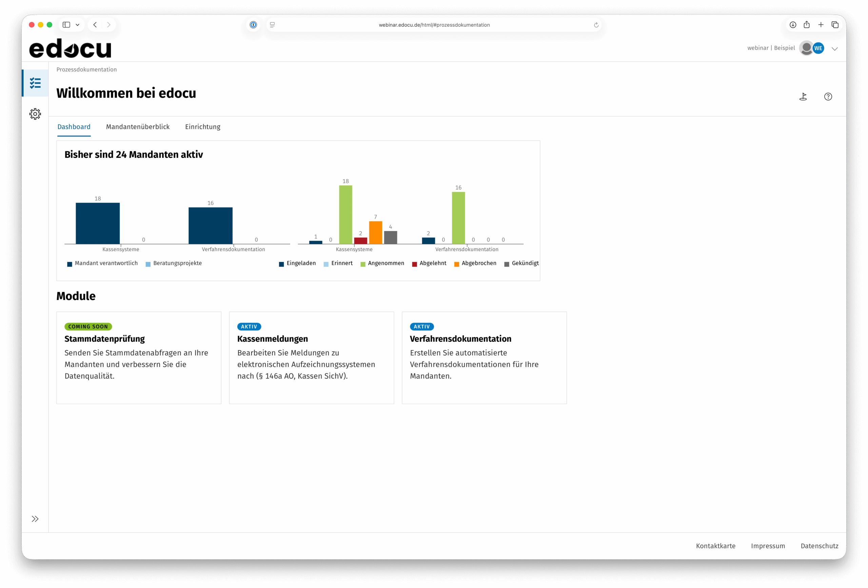This screenshot has height=588, width=868.
Task: Open a new tab with the plus icon
Action: coord(821,25)
